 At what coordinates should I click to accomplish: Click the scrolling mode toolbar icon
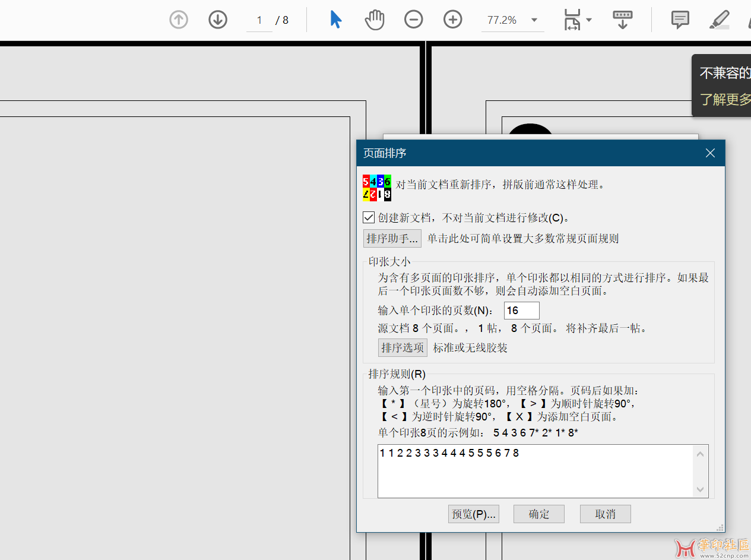(x=622, y=20)
